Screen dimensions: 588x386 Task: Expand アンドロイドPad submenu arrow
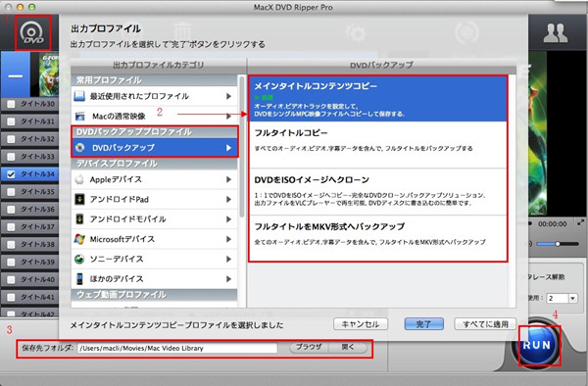pyautogui.click(x=228, y=200)
